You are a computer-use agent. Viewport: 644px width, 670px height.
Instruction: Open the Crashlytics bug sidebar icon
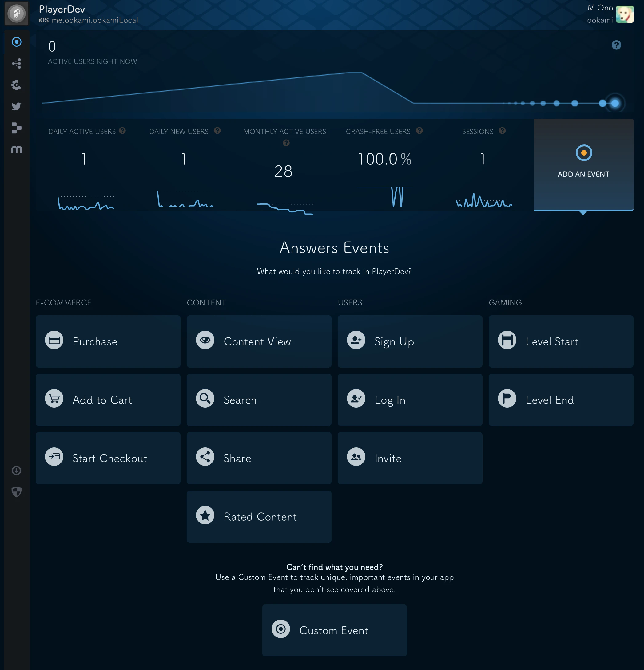click(x=16, y=85)
